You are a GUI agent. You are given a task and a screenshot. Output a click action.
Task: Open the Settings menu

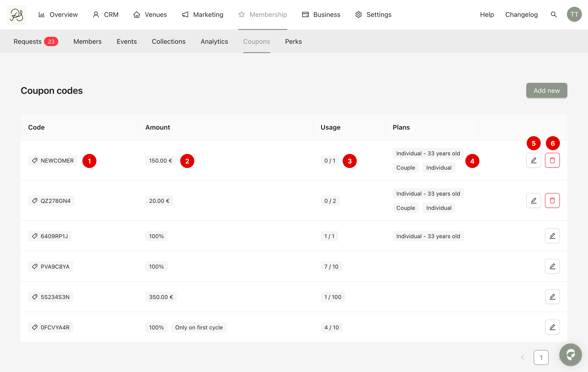(373, 15)
